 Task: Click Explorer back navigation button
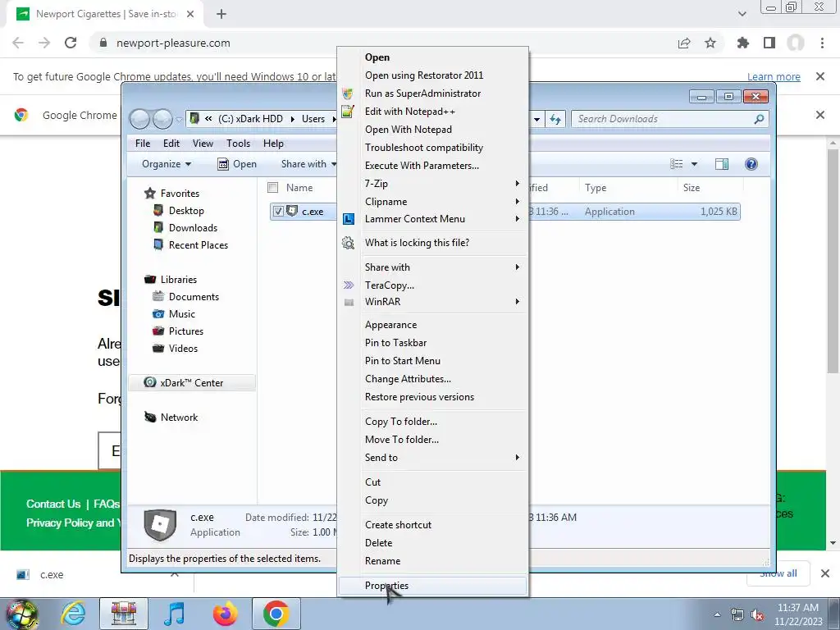(139, 119)
